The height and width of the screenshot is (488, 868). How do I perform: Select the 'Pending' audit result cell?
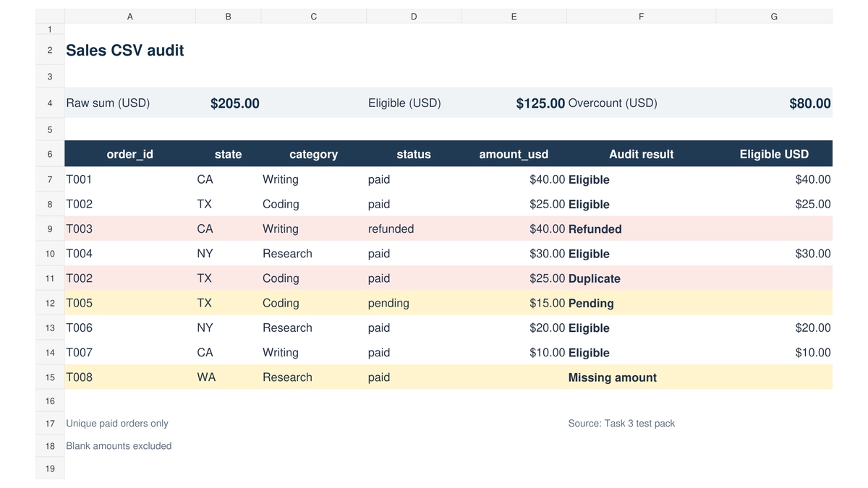pos(641,303)
